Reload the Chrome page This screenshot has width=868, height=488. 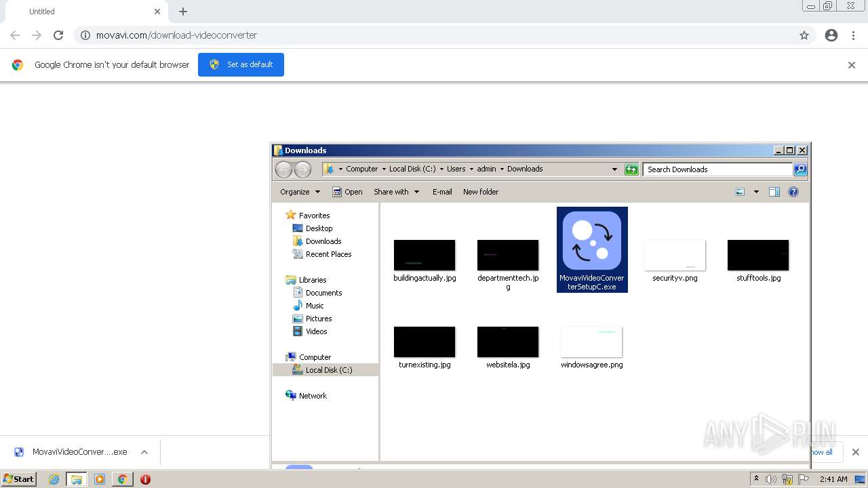(58, 35)
